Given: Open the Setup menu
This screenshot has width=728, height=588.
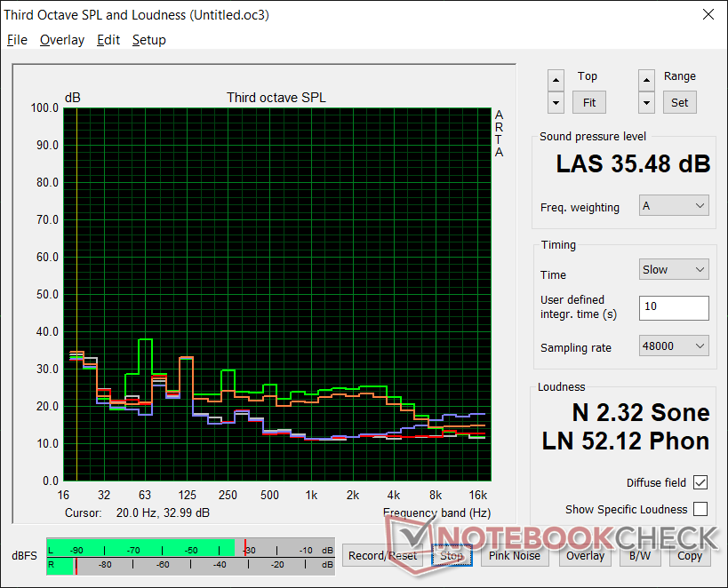Looking at the screenshot, I should tap(149, 40).
